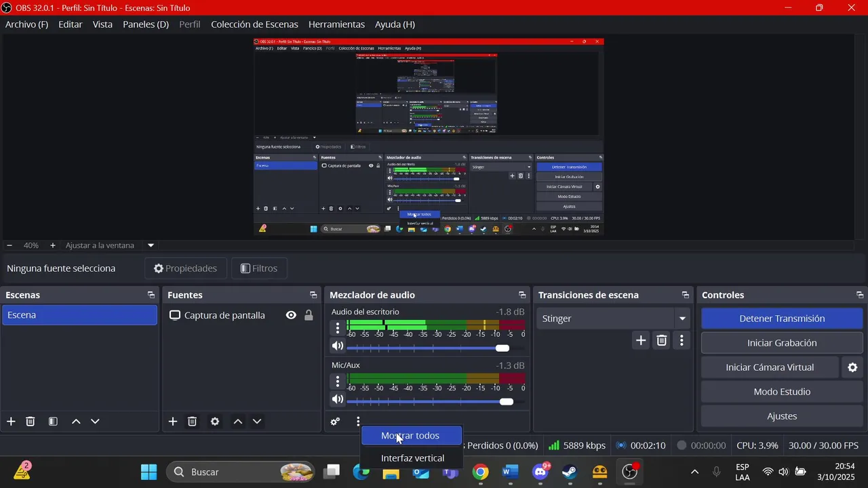Zoom in preview with plus icon
Viewport: 868px width, 488px height.
[53, 245]
